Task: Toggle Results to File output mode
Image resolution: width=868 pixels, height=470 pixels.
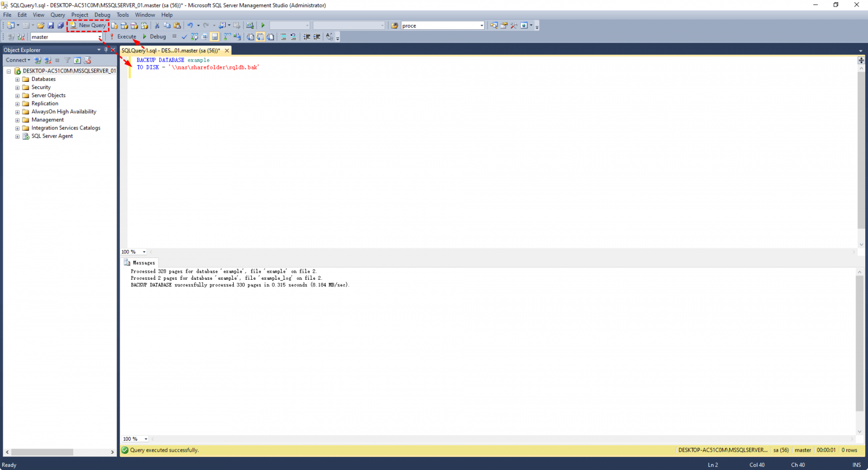Action: (x=270, y=37)
